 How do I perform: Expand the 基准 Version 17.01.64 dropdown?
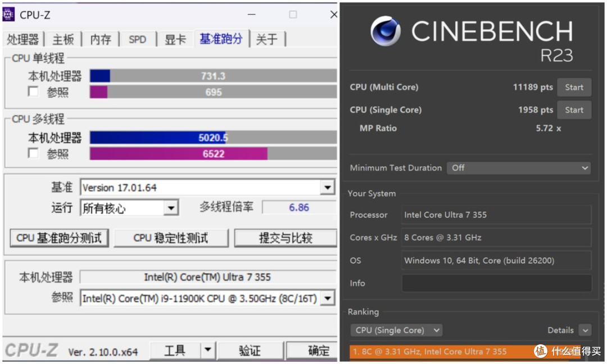point(328,188)
